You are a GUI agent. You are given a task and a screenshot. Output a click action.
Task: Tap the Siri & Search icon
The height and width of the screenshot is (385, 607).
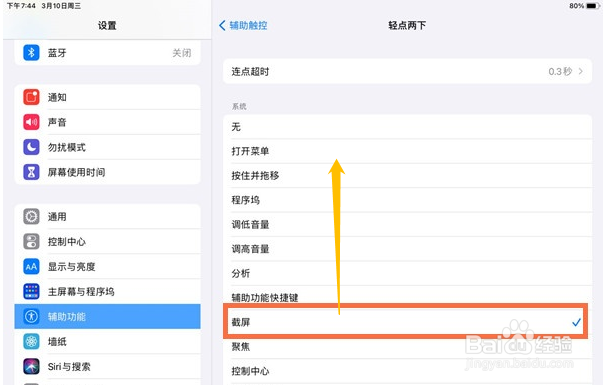pyautogui.click(x=31, y=366)
